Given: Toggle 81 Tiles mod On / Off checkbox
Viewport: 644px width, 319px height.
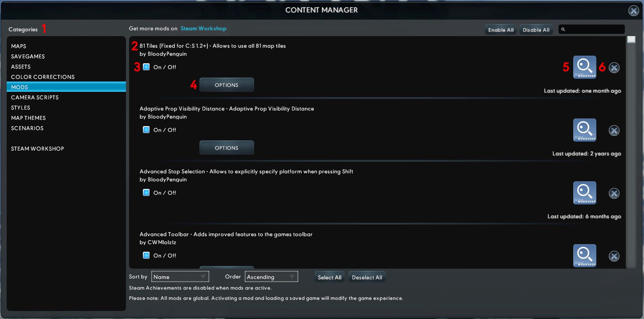Looking at the screenshot, I should tap(146, 67).
